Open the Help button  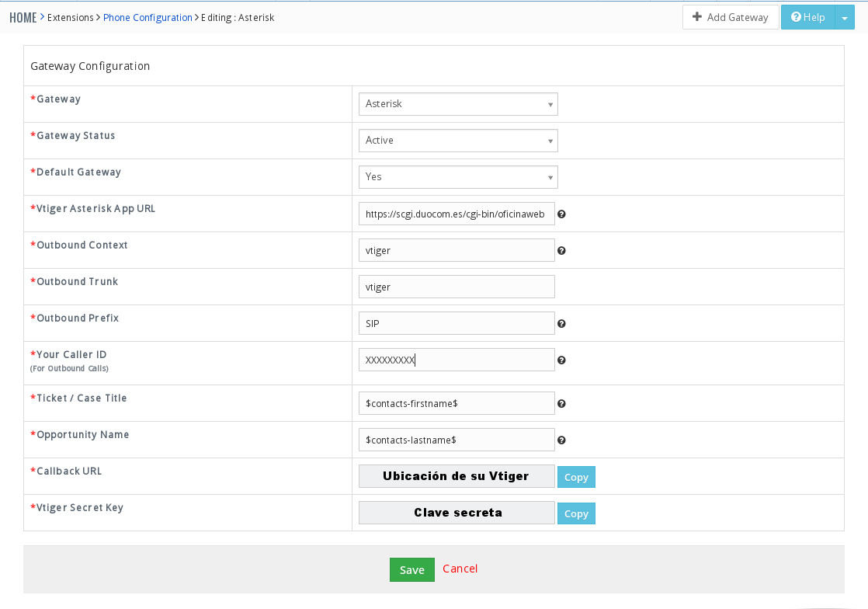tap(807, 17)
